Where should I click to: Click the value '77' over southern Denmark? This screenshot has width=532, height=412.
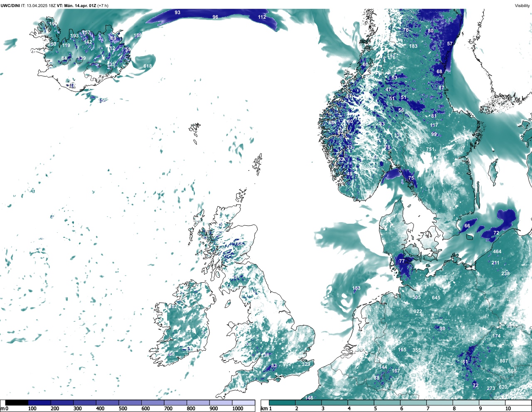coord(402,261)
